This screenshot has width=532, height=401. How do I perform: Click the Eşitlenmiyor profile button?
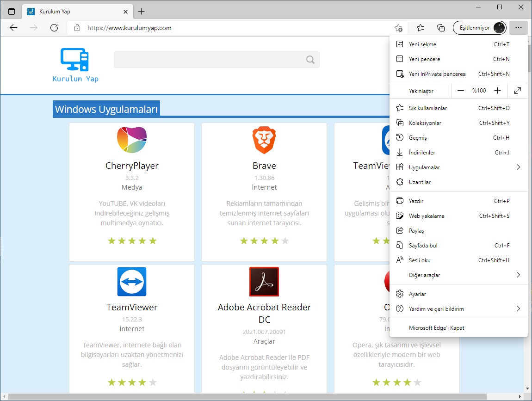click(479, 28)
